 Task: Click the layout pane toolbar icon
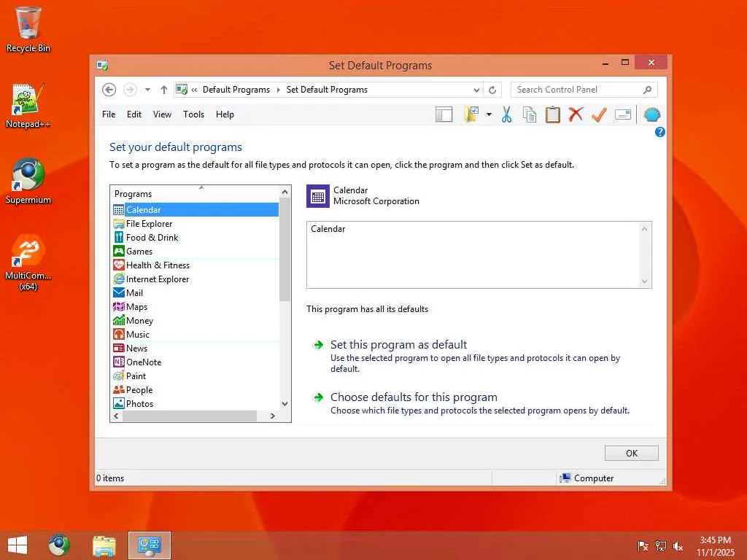point(444,114)
